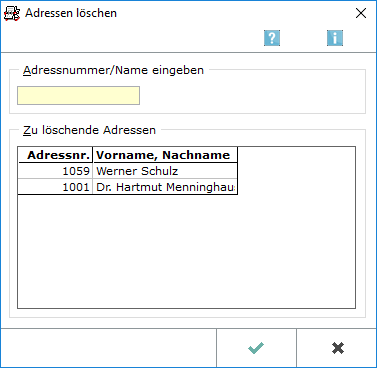Select address number 1001 cell
377x368 pixels.
(x=55, y=187)
